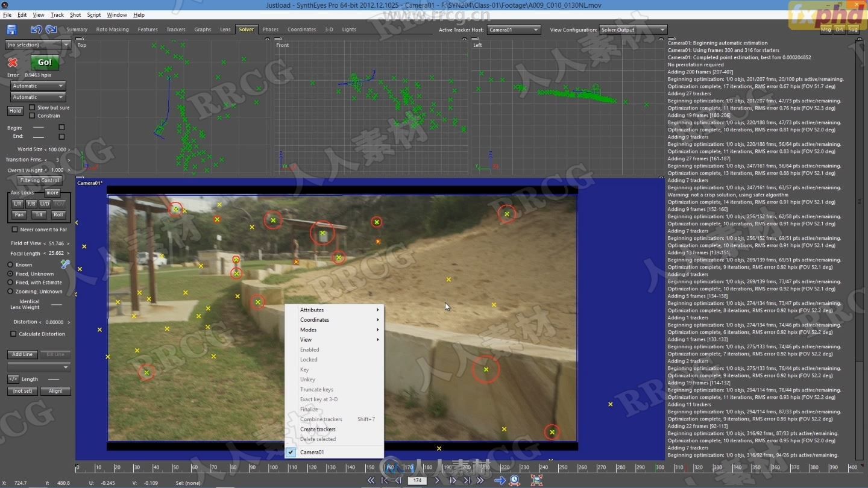The image size is (868, 488).
Task: Play forward with the single right arrow
Action: pos(438,480)
